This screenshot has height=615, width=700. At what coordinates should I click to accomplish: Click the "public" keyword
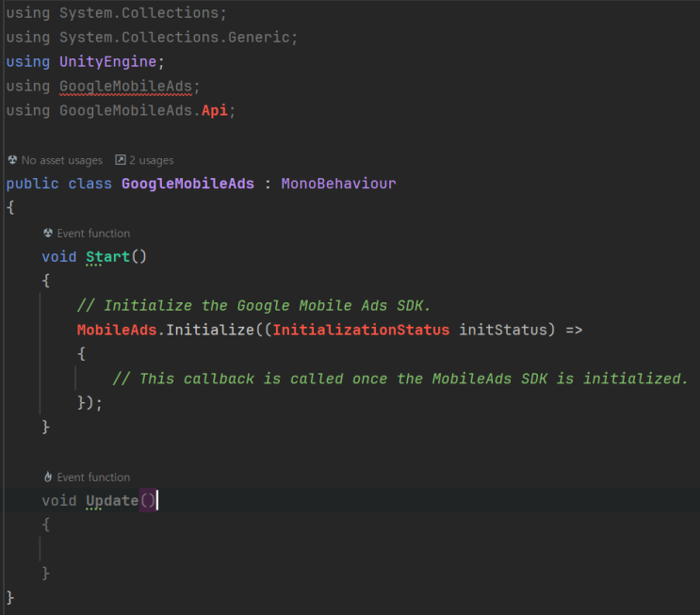coord(32,184)
